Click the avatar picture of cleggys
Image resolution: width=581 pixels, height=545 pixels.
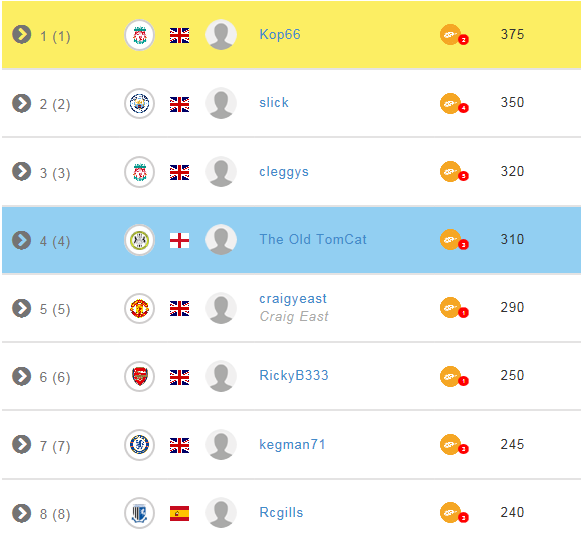click(x=221, y=172)
